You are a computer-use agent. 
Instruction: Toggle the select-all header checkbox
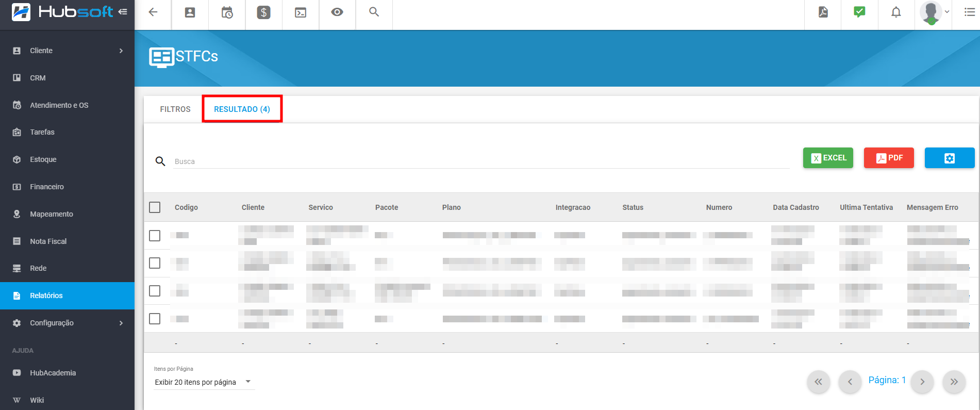[155, 207]
